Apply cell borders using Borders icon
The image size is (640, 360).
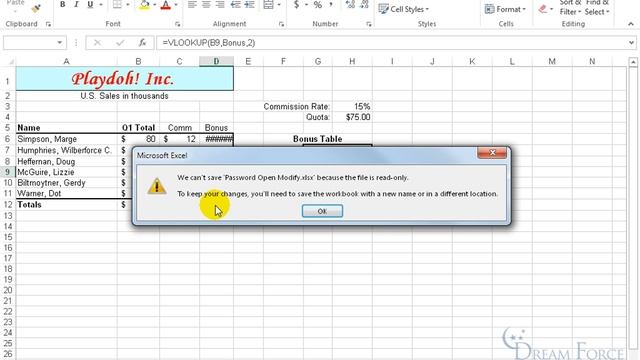coord(117,4)
